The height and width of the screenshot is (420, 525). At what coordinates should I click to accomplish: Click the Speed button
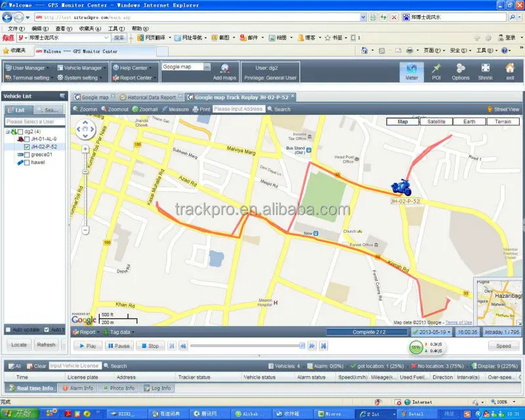[503, 346]
